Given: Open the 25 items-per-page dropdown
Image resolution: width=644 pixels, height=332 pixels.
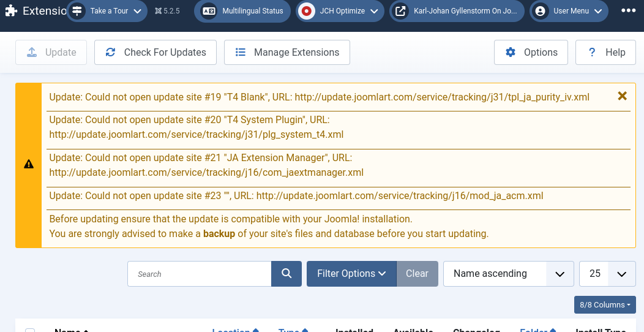Looking at the screenshot, I should pyautogui.click(x=607, y=274).
